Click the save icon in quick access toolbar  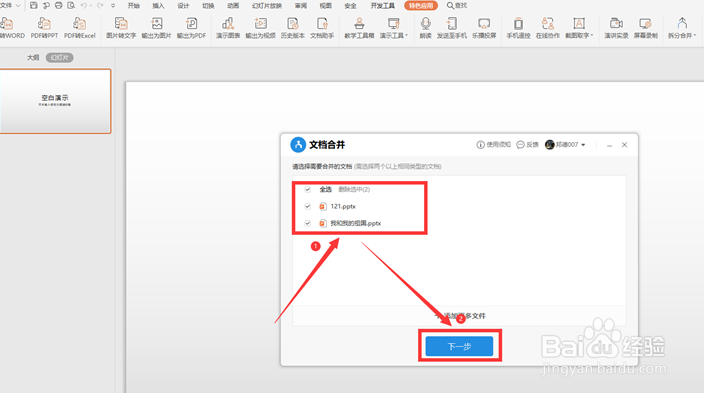coord(33,5)
